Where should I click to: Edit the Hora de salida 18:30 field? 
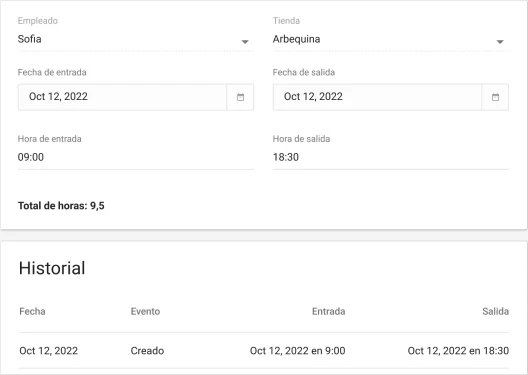coord(391,157)
